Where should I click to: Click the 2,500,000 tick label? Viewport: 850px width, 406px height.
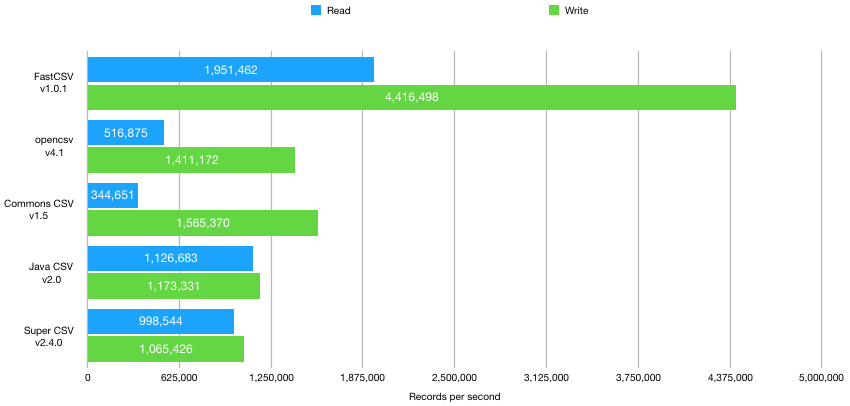coord(454,378)
